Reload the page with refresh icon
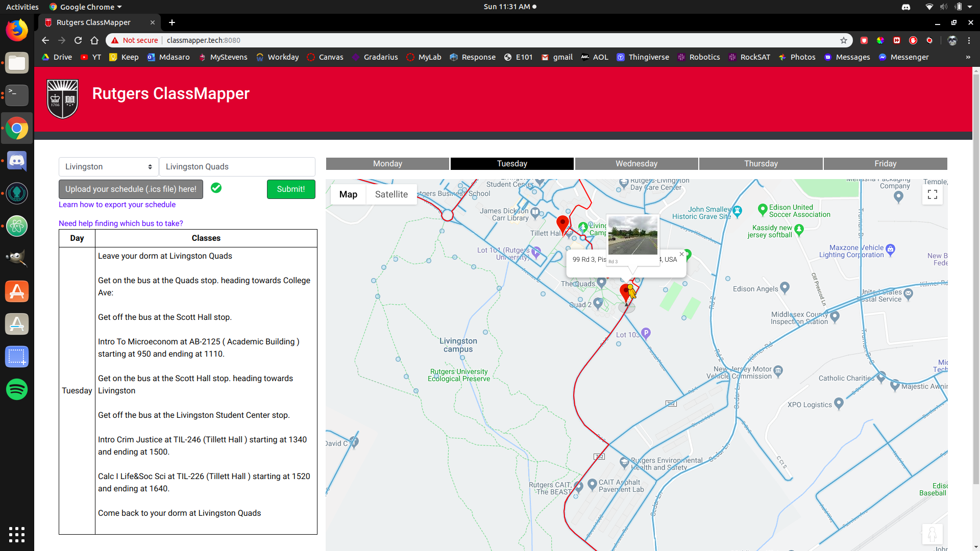Image resolution: width=980 pixels, height=551 pixels. pos(78,40)
